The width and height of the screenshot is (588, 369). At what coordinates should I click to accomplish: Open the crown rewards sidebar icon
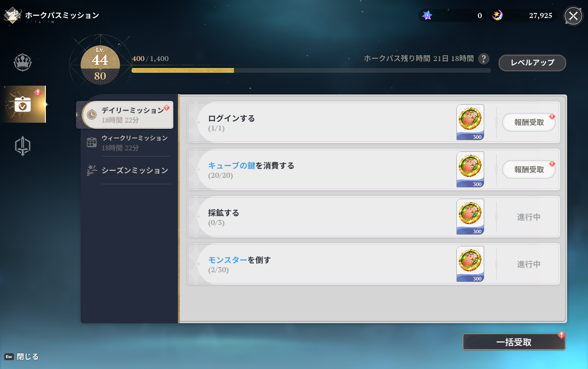tap(22, 63)
